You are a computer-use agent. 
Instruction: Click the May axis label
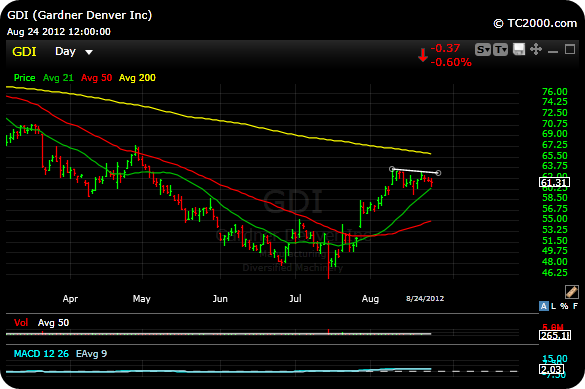coord(141,299)
